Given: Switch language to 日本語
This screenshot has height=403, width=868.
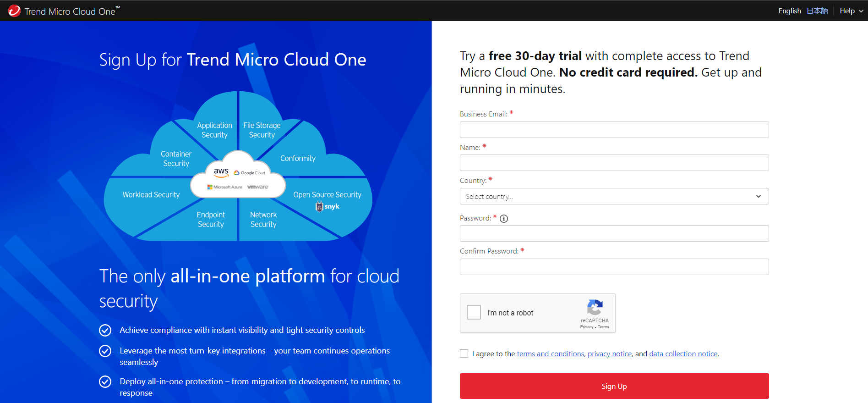Looking at the screenshot, I should click(x=817, y=11).
